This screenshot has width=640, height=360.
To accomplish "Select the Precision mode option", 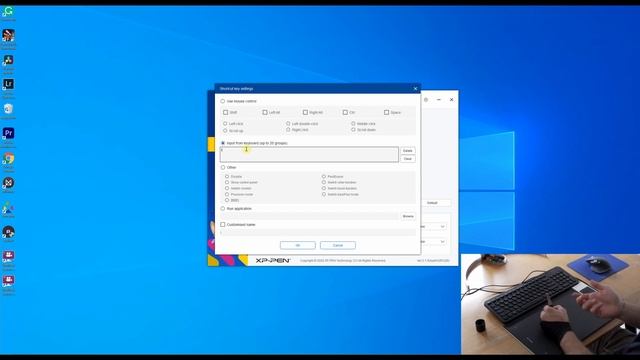I will tap(227, 194).
